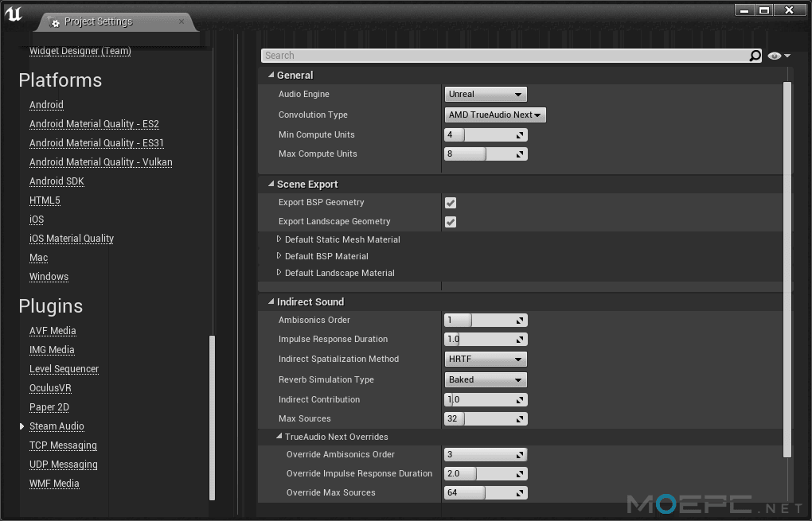
Task: Open WMF Media plugin settings
Action: (54, 484)
